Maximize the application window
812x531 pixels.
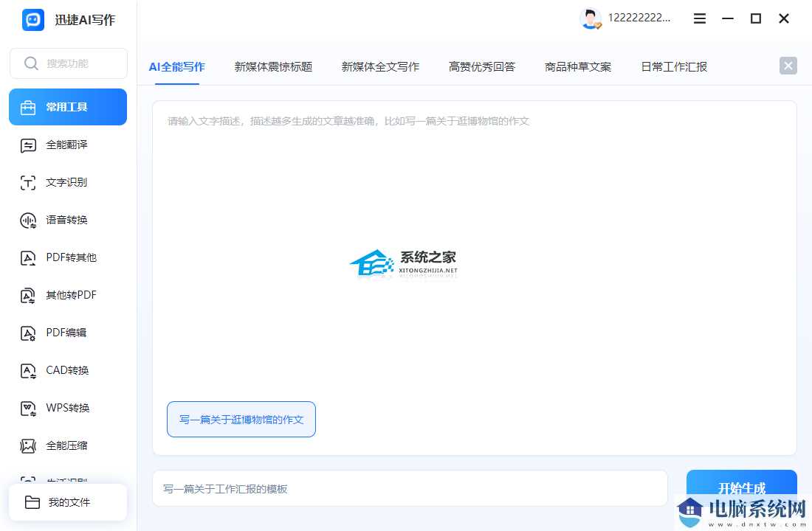click(756, 18)
